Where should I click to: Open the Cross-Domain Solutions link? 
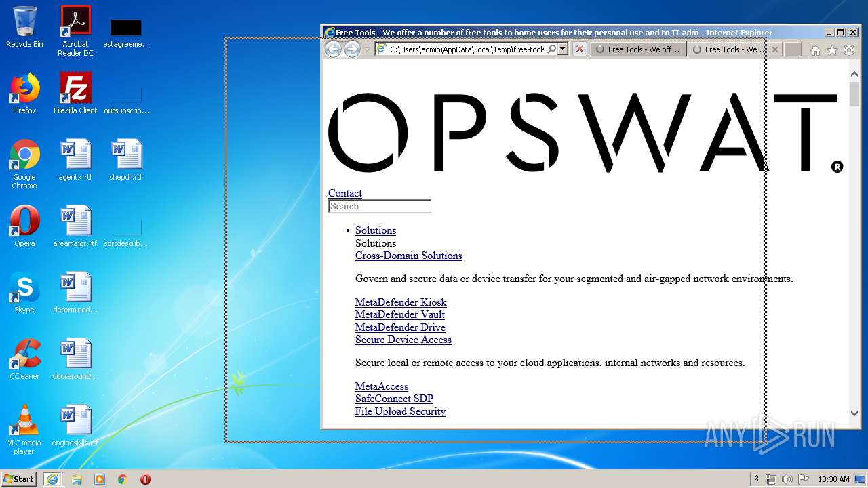click(x=409, y=256)
